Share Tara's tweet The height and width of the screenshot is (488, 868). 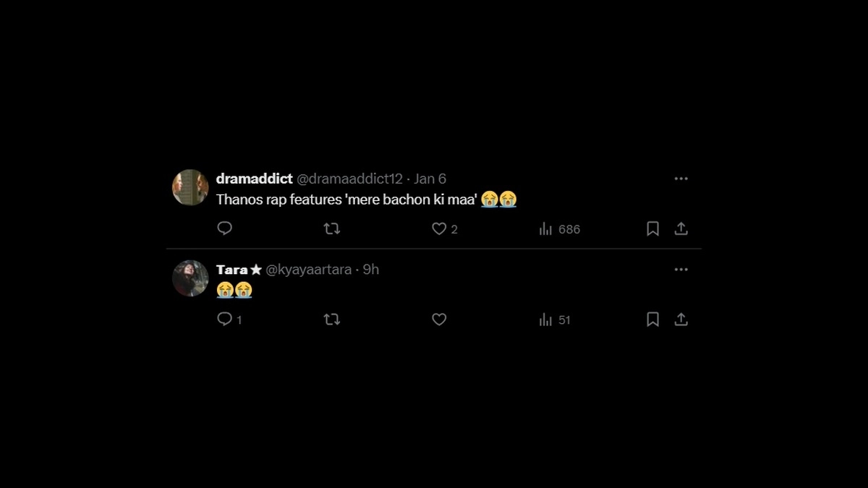(681, 319)
